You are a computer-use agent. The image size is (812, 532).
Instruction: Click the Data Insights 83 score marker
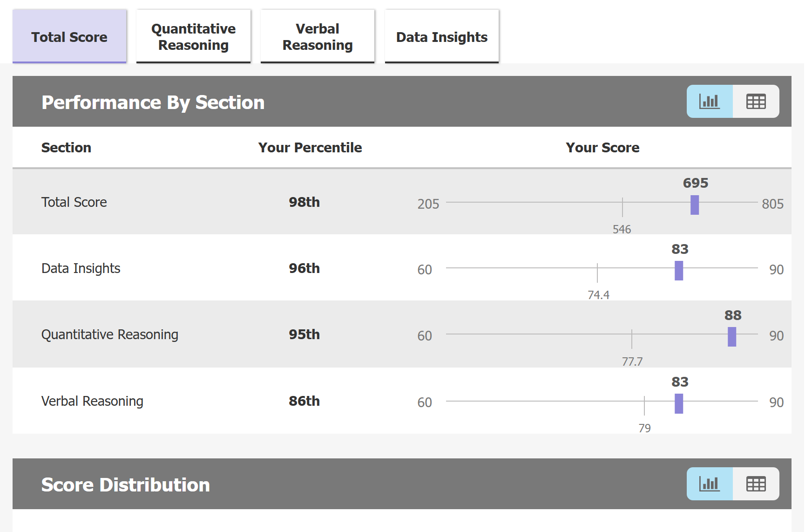click(x=679, y=271)
